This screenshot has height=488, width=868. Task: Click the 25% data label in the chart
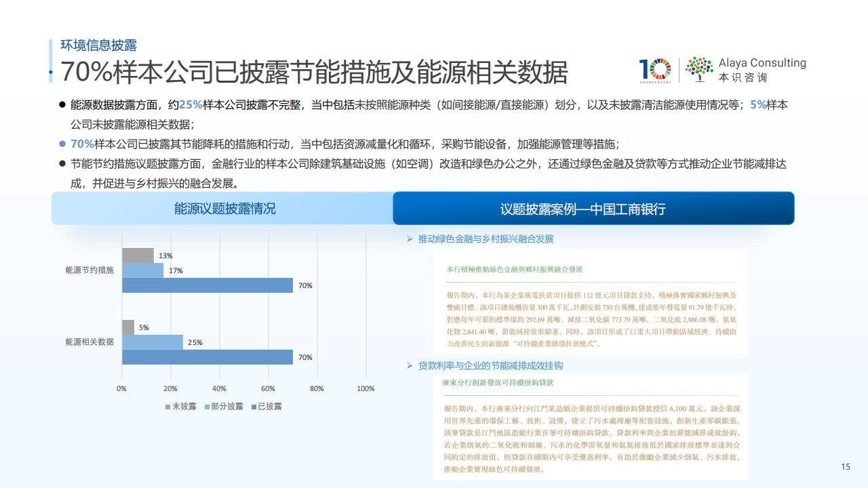195,342
